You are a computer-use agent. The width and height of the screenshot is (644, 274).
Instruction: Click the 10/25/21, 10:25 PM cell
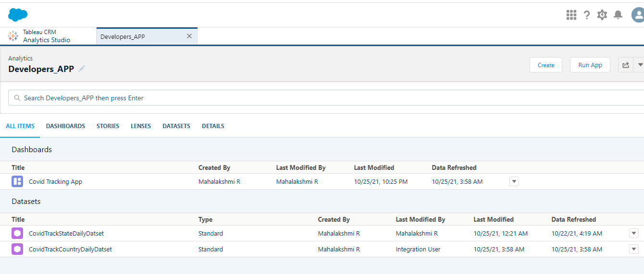coord(381,181)
